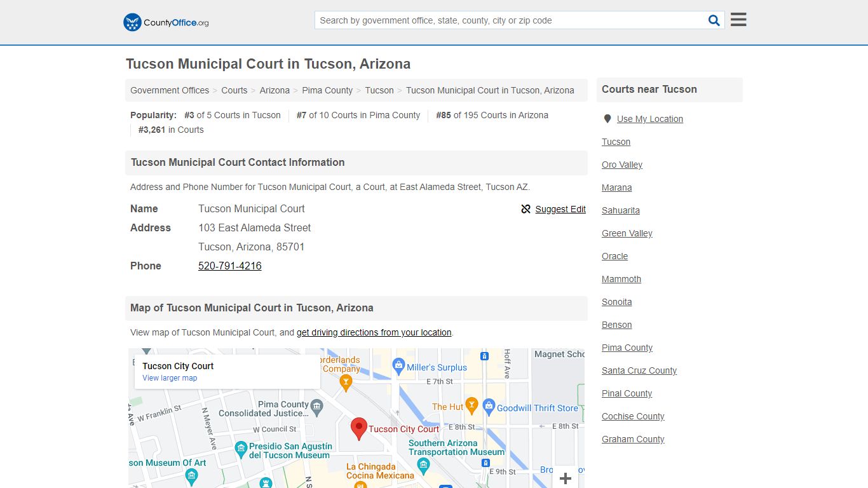Click address text 103 East Alameda Street
Viewport: 868px width, 488px height.
tap(255, 227)
